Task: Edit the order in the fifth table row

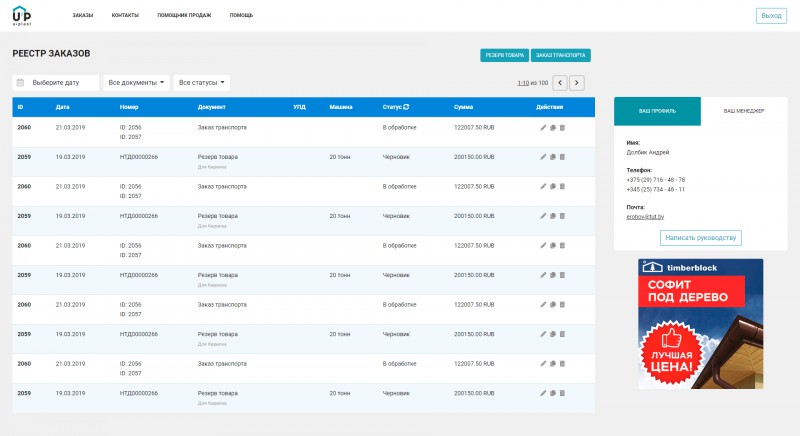Action: click(543, 246)
